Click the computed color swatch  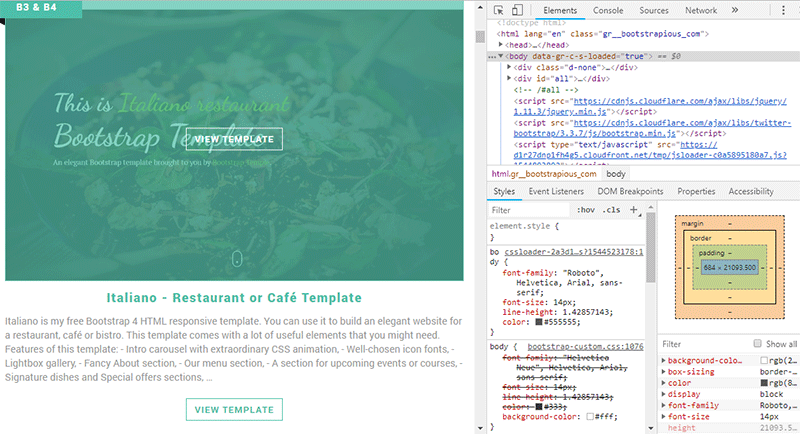(764, 383)
